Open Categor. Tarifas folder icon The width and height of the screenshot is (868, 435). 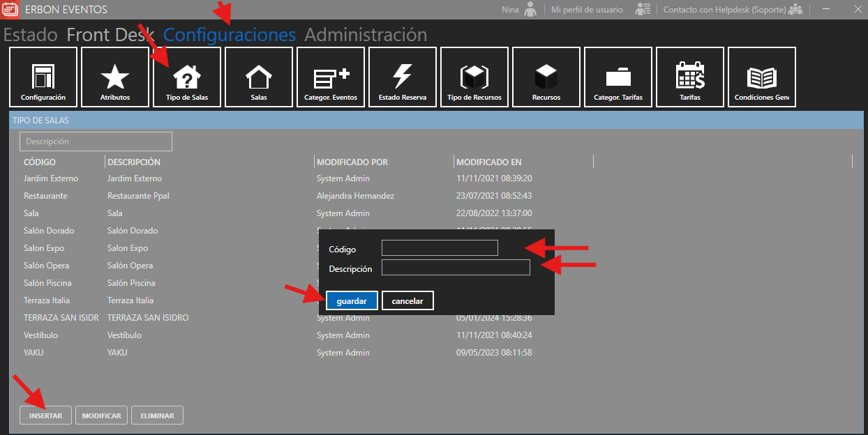tap(618, 76)
